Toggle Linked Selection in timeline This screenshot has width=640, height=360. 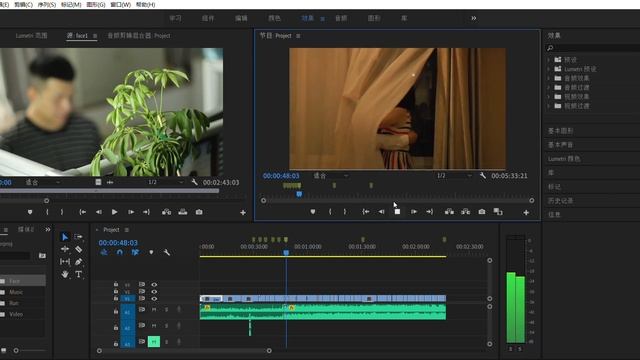point(135,252)
